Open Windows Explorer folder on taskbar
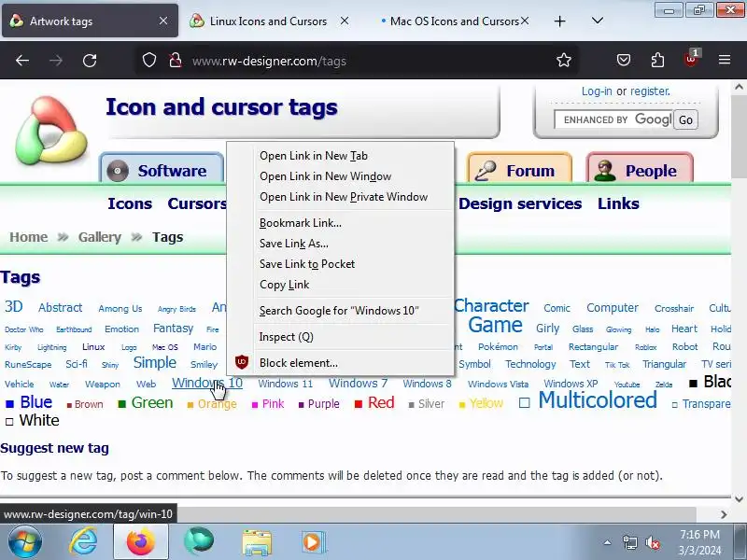 pyautogui.click(x=257, y=542)
